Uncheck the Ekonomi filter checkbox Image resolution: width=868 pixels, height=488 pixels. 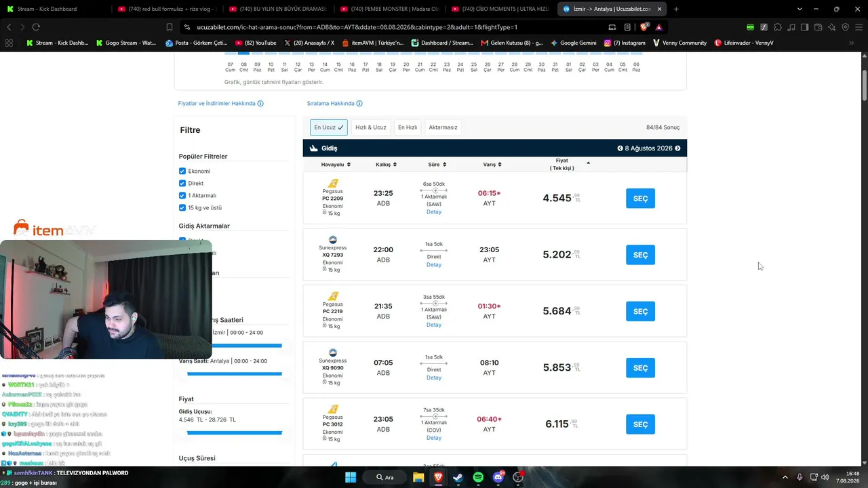click(x=182, y=171)
